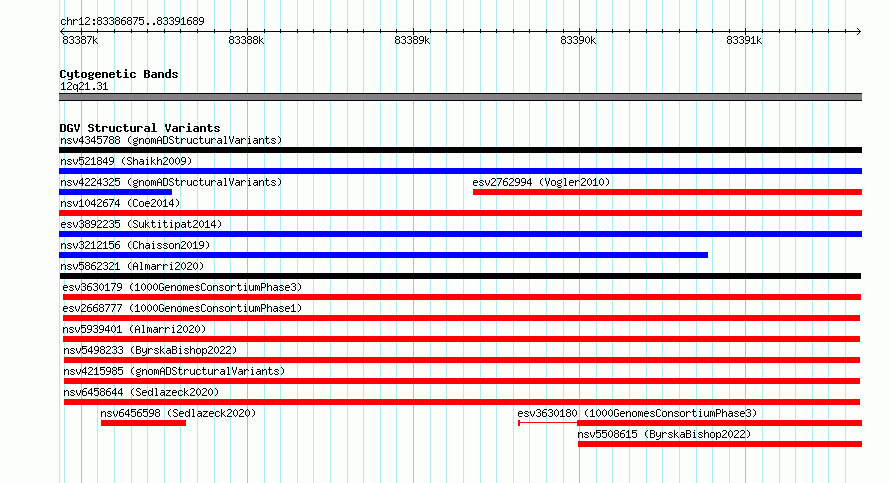
Task: Click the DGV Structural Variants track title
Action: 140,128
